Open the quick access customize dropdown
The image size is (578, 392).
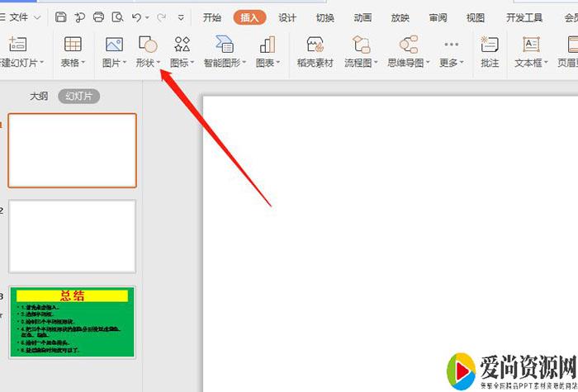click(x=181, y=17)
